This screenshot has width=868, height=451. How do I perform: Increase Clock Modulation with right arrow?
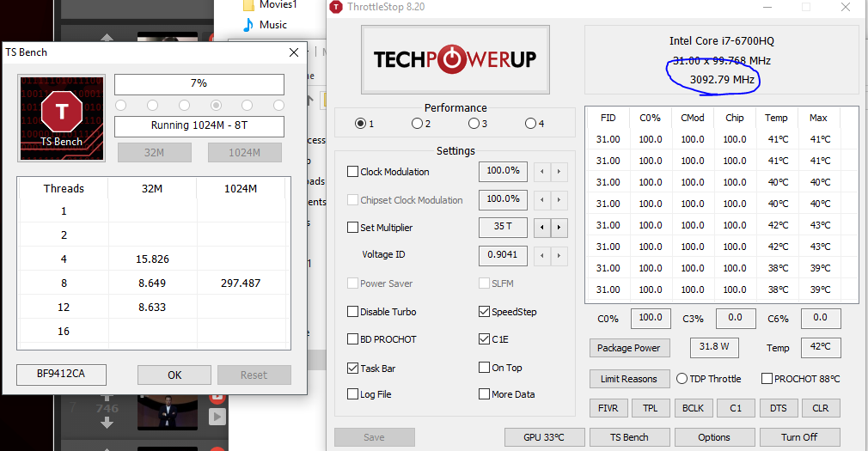coord(559,172)
